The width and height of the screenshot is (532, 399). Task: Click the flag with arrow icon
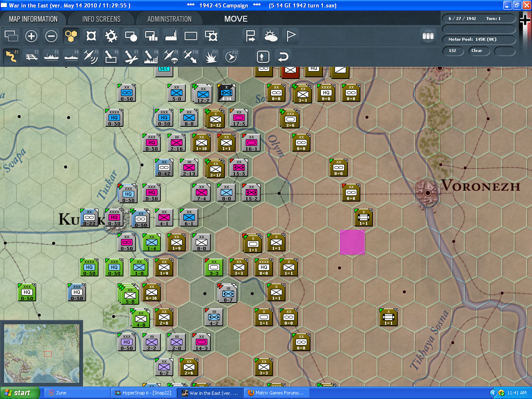point(251,36)
